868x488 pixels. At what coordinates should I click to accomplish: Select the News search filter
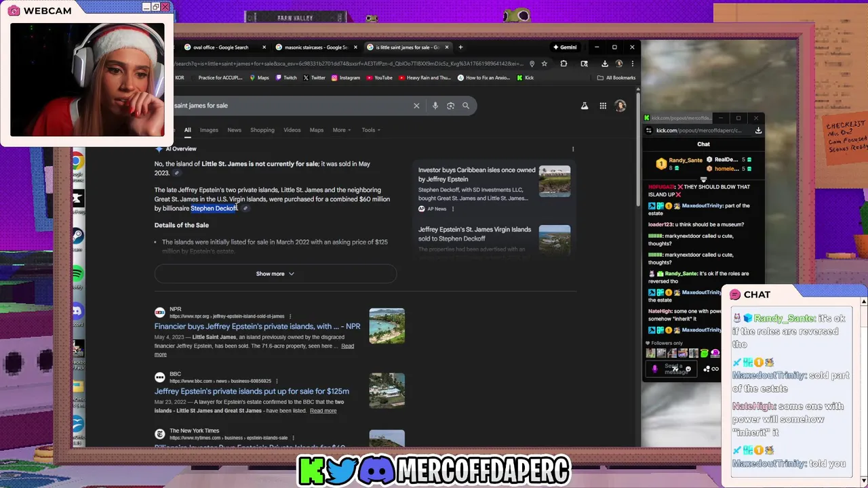coord(234,130)
